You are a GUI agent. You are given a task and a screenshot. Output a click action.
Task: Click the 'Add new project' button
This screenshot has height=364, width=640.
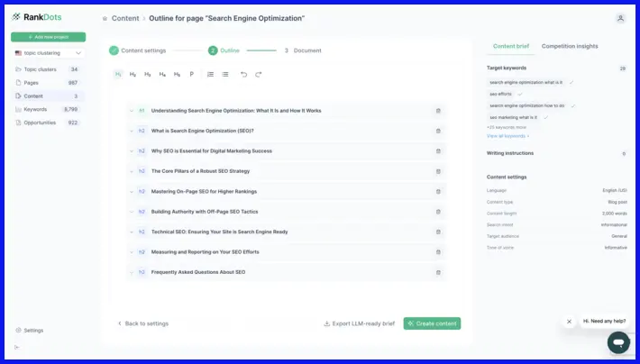(x=48, y=37)
